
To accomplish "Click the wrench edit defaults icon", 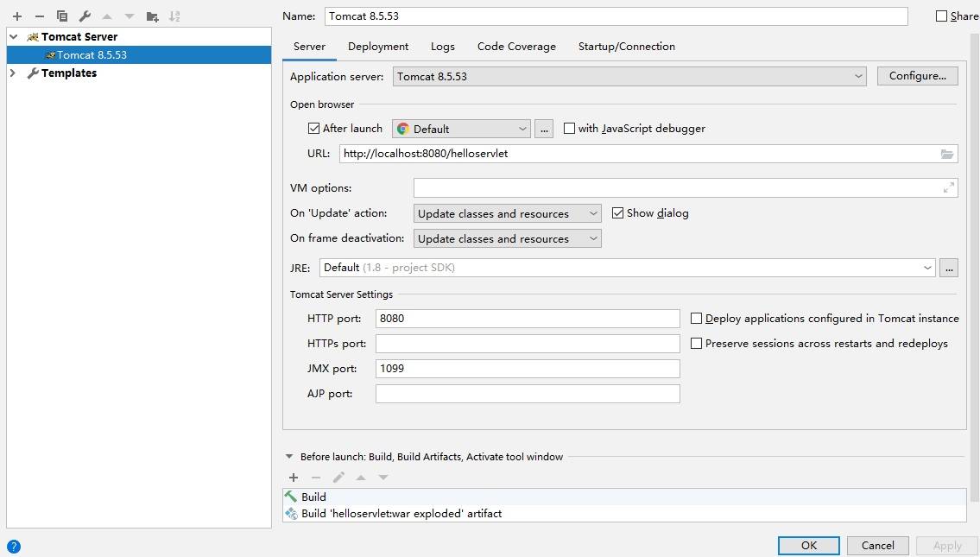I will pos(85,16).
